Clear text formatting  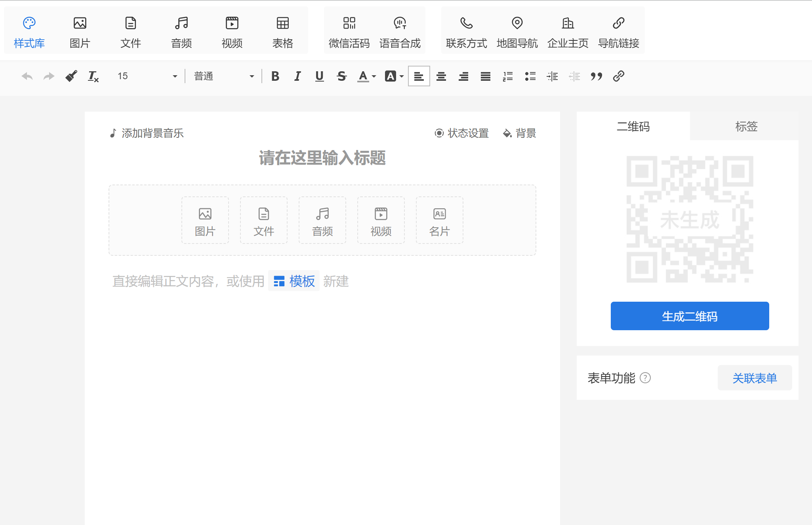pyautogui.click(x=93, y=76)
